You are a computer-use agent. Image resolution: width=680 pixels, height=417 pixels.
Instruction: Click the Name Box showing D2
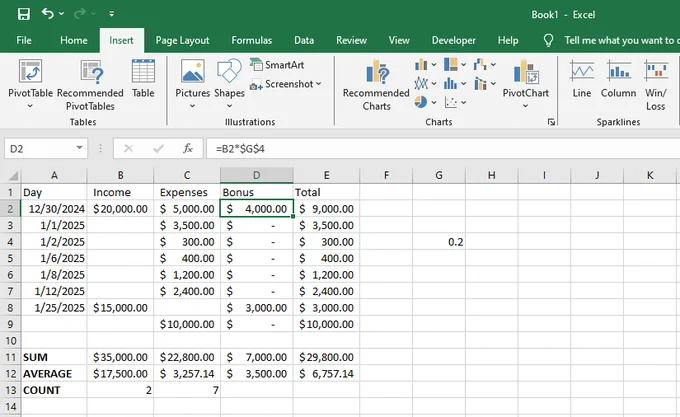point(39,149)
